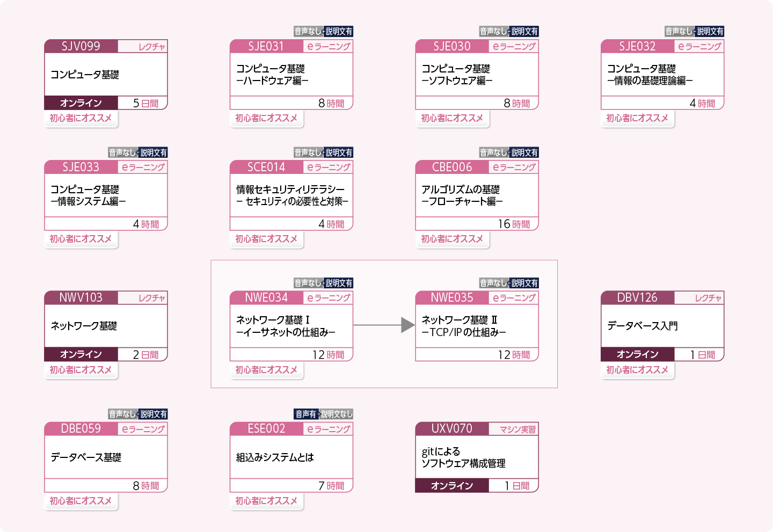This screenshot has height=532, width=773.
Task: Select DBE059 データベース基礎 course
Action: click(x=106, y=457)
